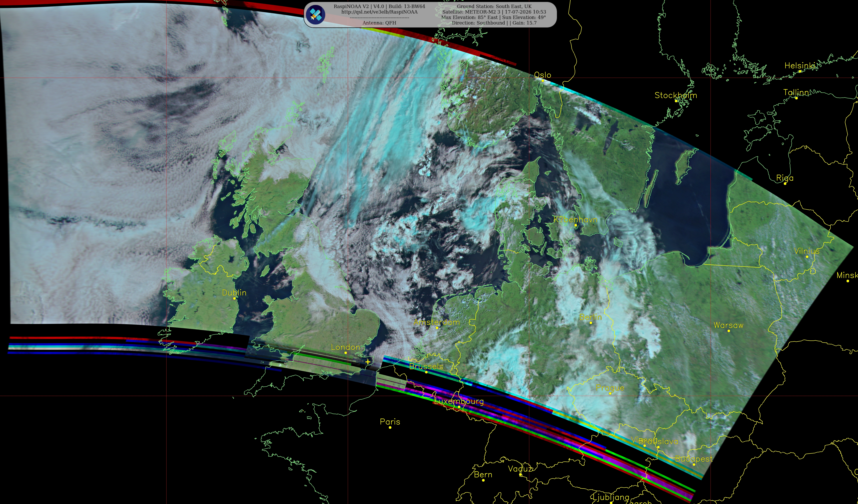
Task: Click the Luxembourg city label
Action: point(459,402)
